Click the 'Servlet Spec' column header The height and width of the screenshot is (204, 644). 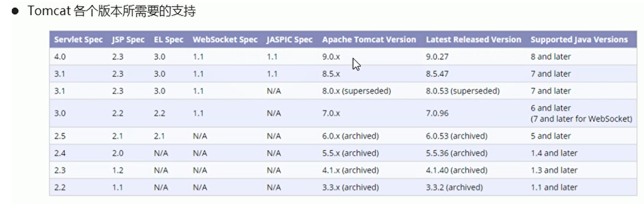78,40
